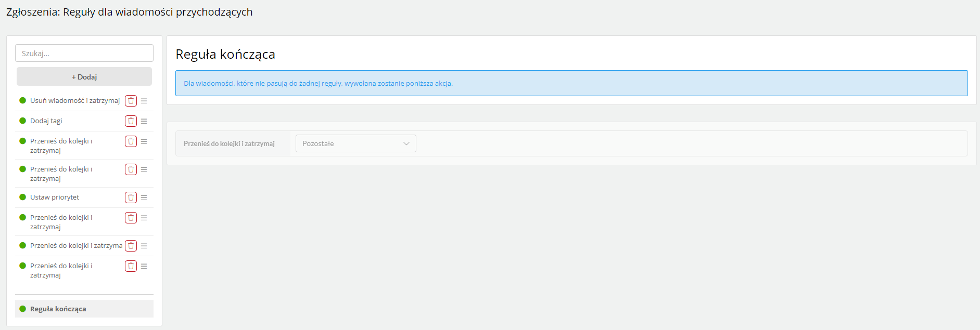Focus the 'Szukaj...' search field
The image size is (980, 330).
84,53
